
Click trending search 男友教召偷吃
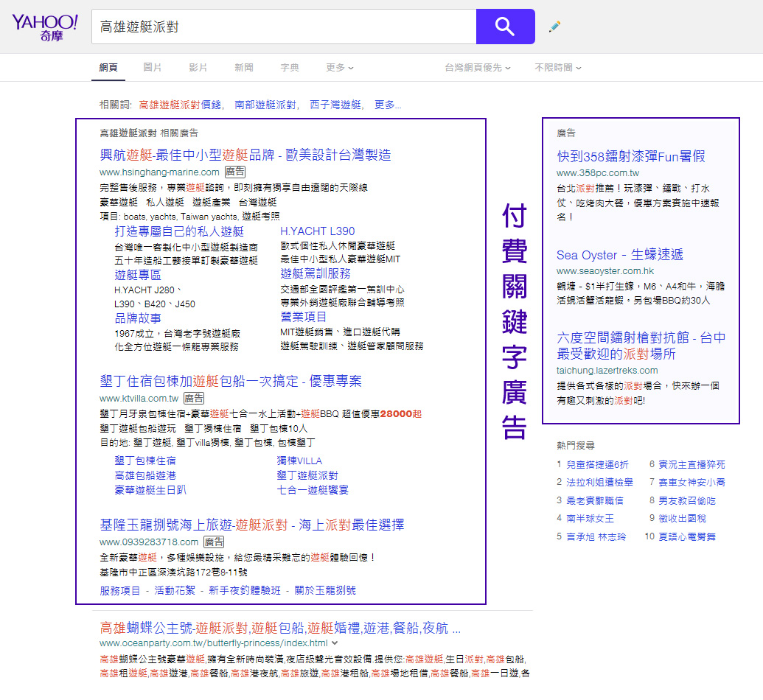pos(687,500)
